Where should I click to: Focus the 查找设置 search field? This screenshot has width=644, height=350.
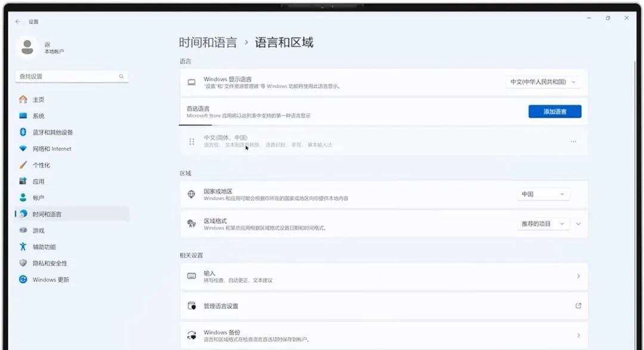pos(72,76)
